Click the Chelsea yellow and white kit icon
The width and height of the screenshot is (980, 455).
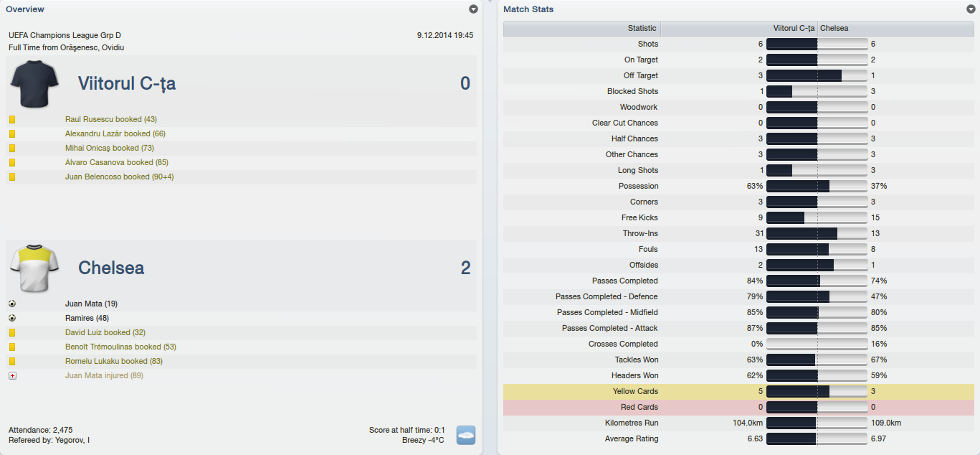34,268
